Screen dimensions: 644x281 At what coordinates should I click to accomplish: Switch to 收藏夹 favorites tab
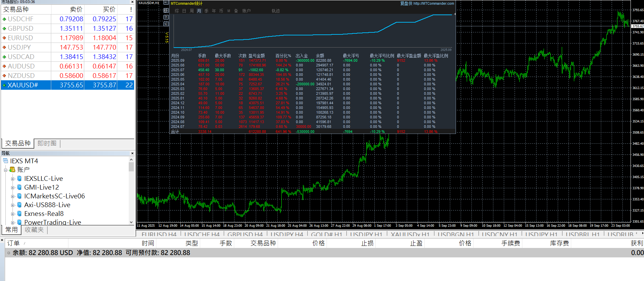tap(34, 230)
